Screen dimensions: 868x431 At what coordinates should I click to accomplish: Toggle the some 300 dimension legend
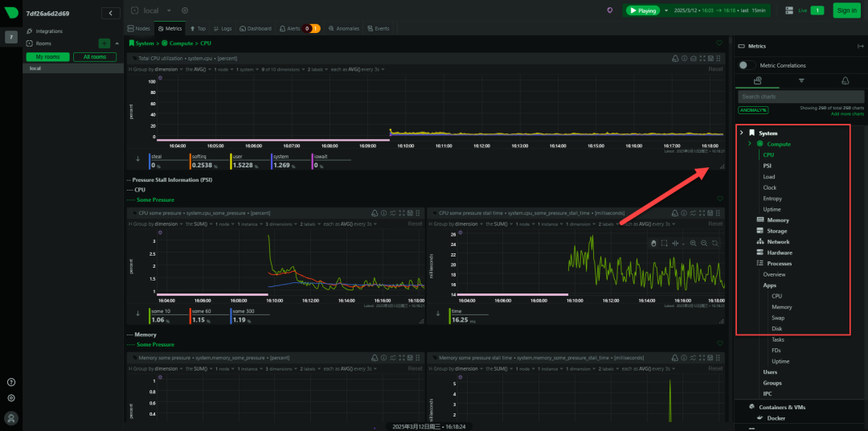coord(249,316)
